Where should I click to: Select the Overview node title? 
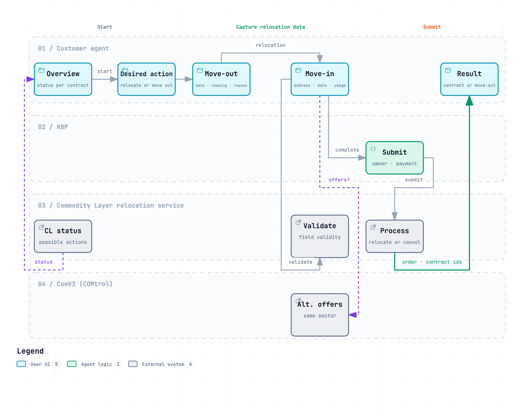(x=63, y=74)
